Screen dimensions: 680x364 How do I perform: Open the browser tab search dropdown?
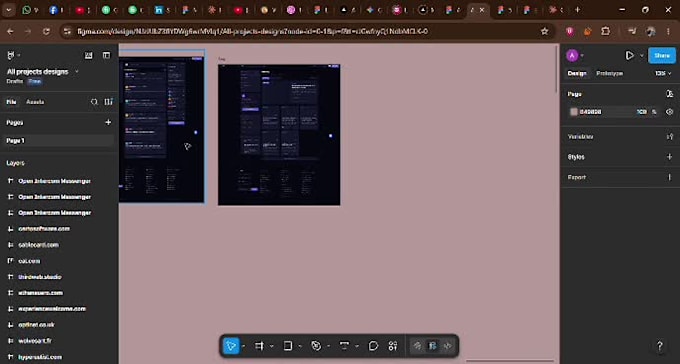8,10
